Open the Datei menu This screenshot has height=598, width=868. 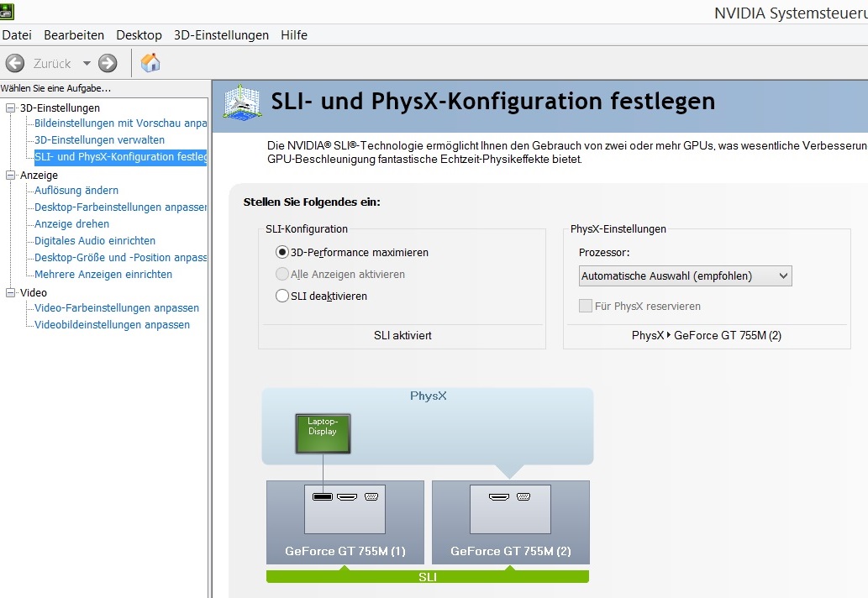pyautogui.click(x=17, y=34)
